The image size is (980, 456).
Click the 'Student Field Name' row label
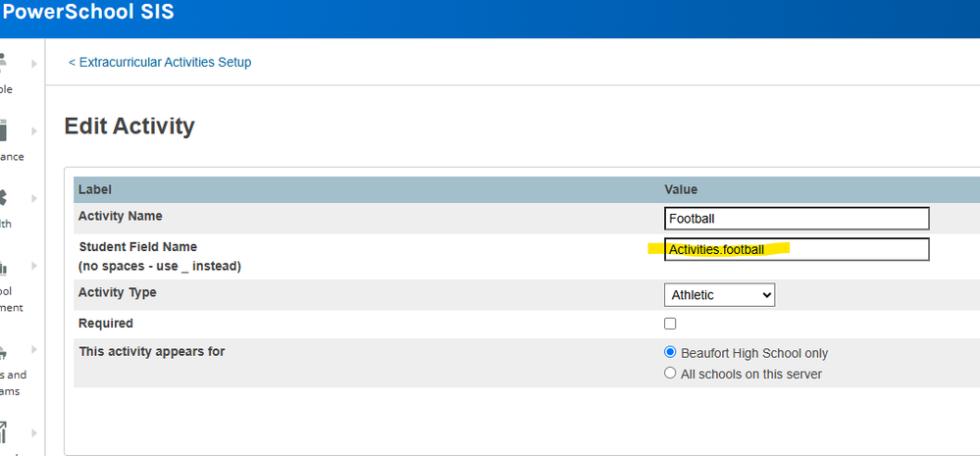pyautogui.click(x=137, y=247)
